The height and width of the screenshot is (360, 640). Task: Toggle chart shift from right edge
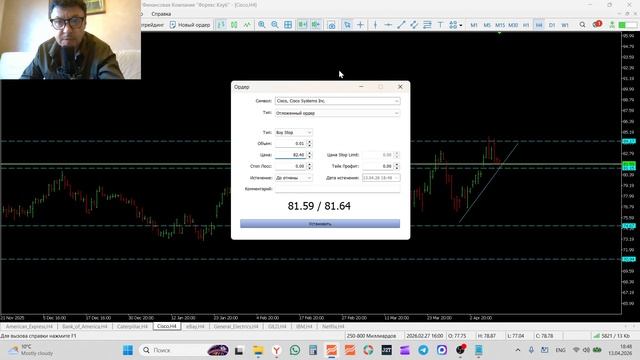[316, 25]
